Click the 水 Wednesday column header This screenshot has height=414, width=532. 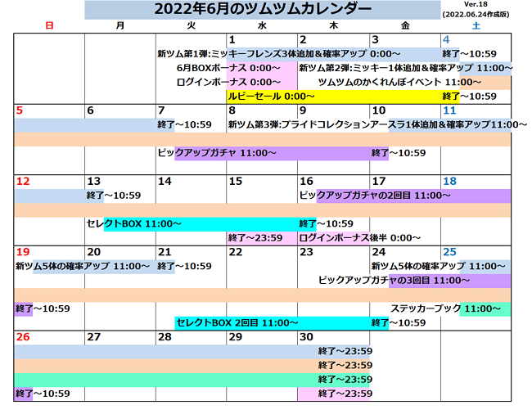coord(261,26)
